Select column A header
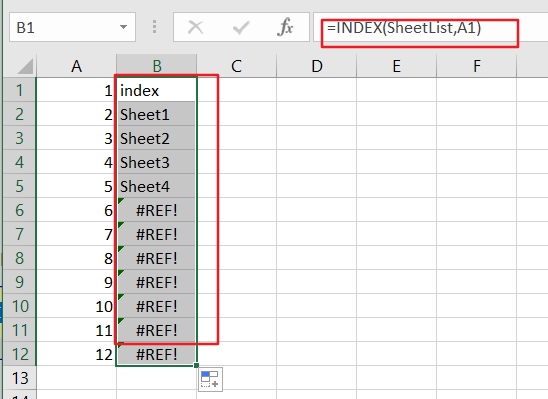The width and height of the screenshot is (548, 399). tap(76, 66)
